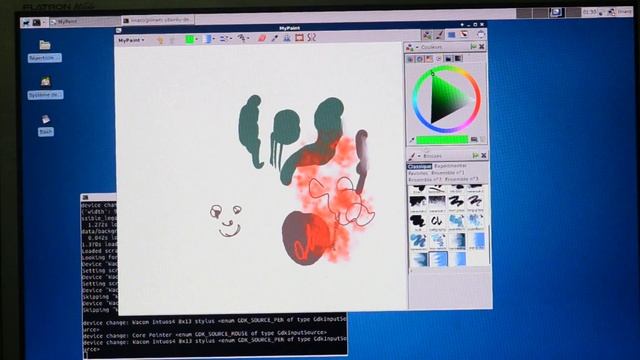The image size is (640, 360).
Task: Click the first icon in the top-right toolbar group
Action: 427,35
